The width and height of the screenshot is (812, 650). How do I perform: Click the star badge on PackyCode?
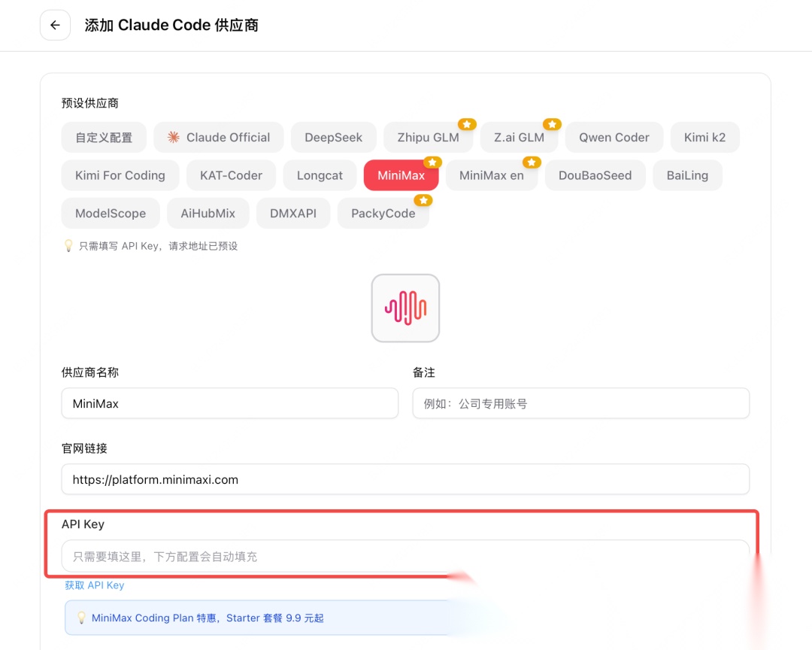pos(423,200)
